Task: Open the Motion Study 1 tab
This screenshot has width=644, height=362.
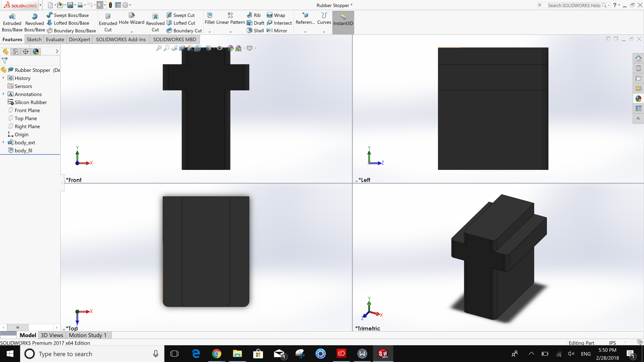Action: (x=88, y=335)
